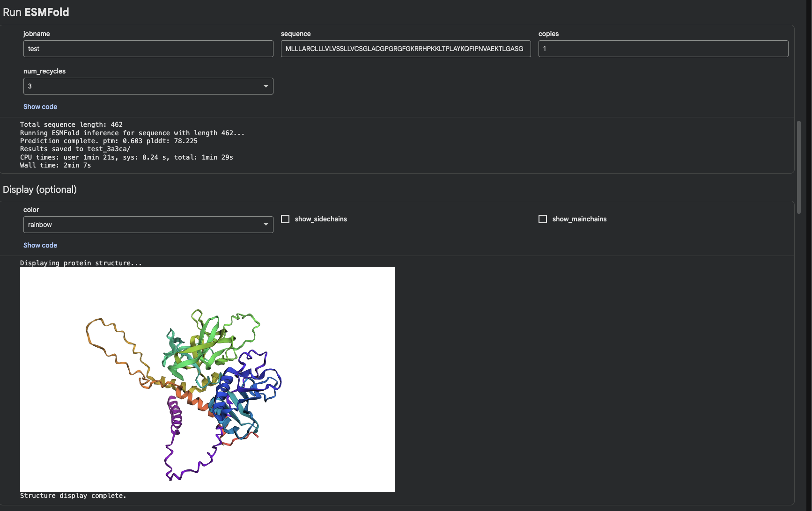Click Show code under the Run ESMFold form
Screen dimensions: 812x511
40,107
